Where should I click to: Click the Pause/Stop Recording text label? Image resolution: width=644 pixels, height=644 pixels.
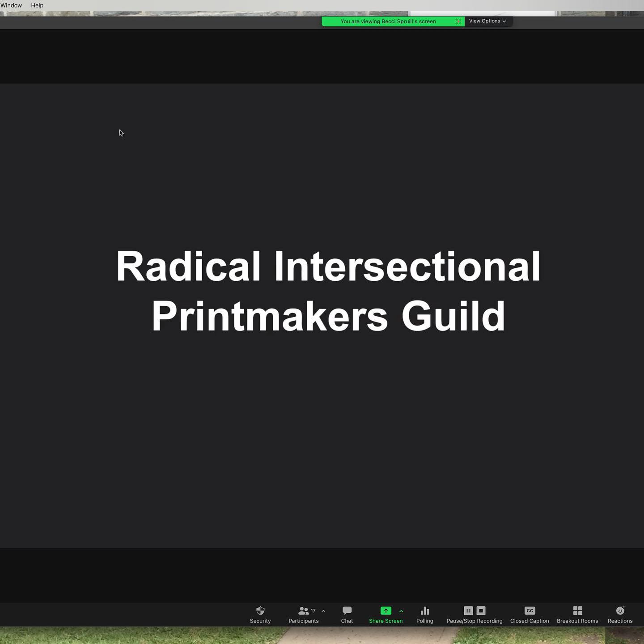pyautogui.click(x=475, y=621)
